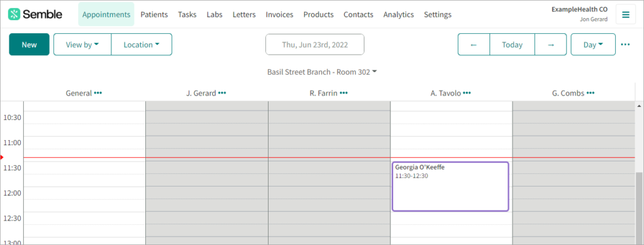The image size is (644, 245).
Task: Open options dots next to A. Tavolo
Action: [467, 93]
